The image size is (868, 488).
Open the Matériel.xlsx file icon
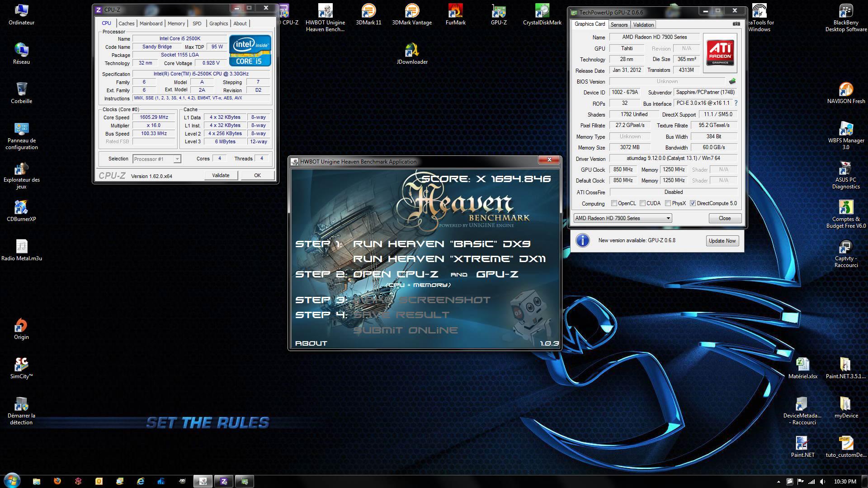(x=802, y=368)
